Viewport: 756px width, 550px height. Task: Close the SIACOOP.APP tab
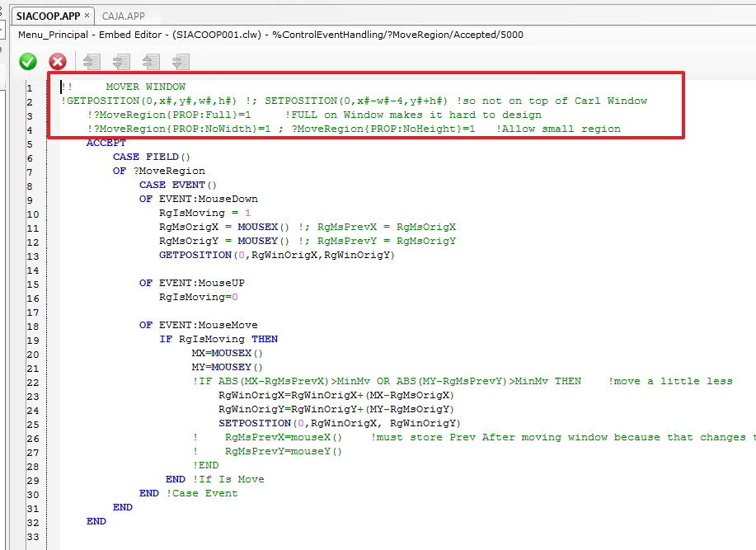(87, 16)
